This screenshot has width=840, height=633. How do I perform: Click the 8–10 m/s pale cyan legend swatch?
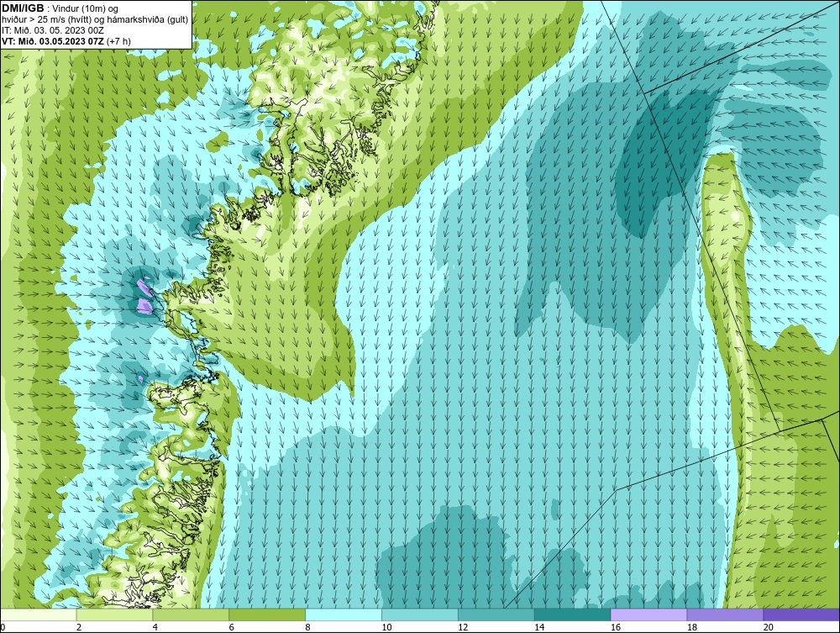click(x=344, y=615)
